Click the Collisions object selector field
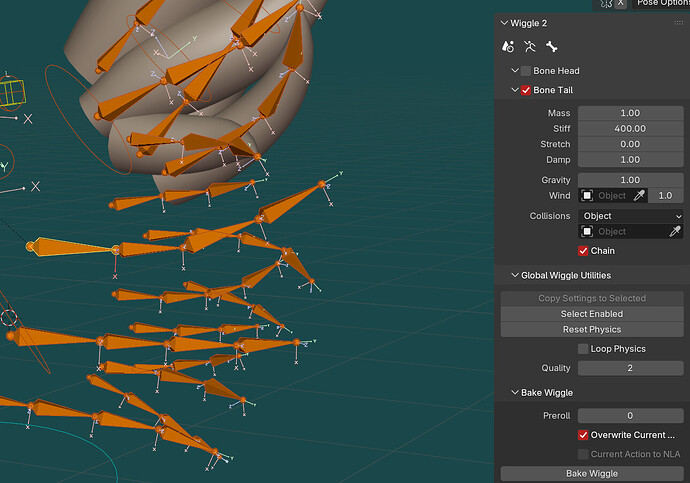The width and height of the screenshot is (690, 483). pyautogui.click(x=630, y=231)
